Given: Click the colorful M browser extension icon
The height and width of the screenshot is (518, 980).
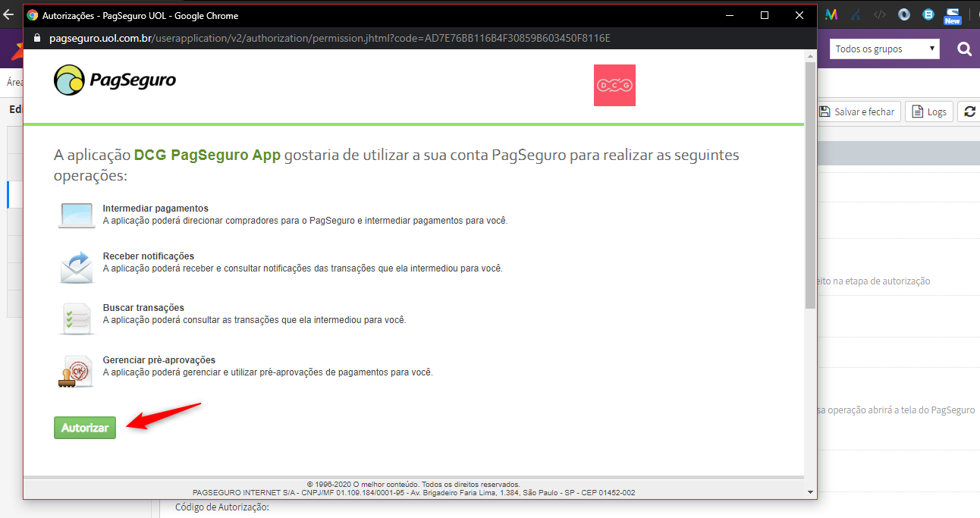Looking at the screenshot, I should pyautogui.click(x=831, y=14).
